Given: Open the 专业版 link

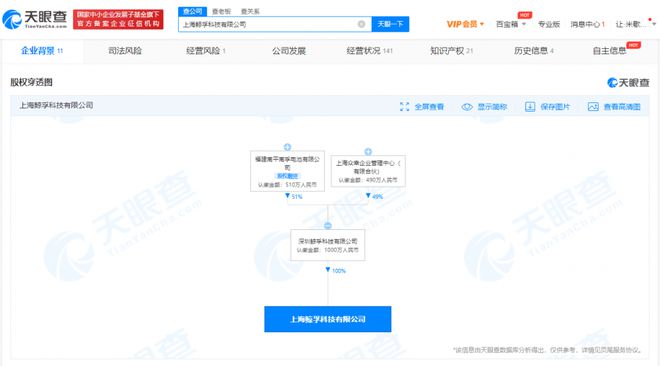Looking at the screenshot, I should 549,24.
